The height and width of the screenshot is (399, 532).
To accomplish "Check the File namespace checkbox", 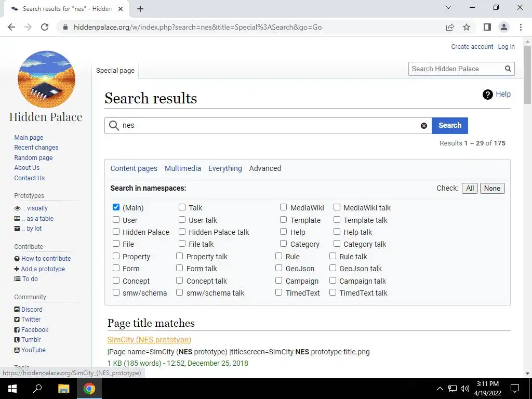I will tap(116, 244).
